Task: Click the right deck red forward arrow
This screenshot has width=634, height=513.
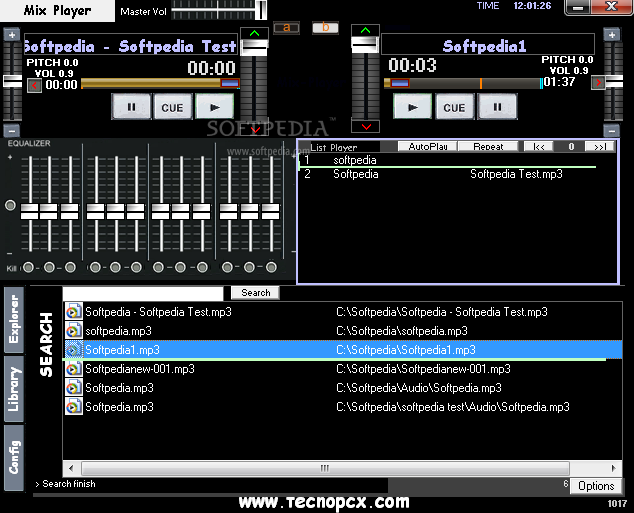Action: (598, 83)
